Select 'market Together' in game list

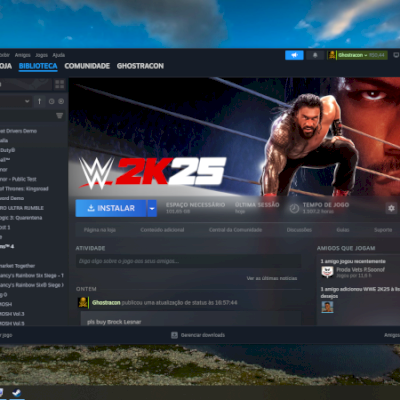(17, 266)
